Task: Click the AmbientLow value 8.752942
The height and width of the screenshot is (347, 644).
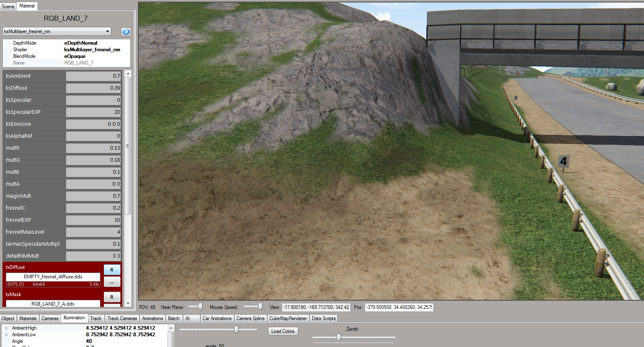Action: 120,335
